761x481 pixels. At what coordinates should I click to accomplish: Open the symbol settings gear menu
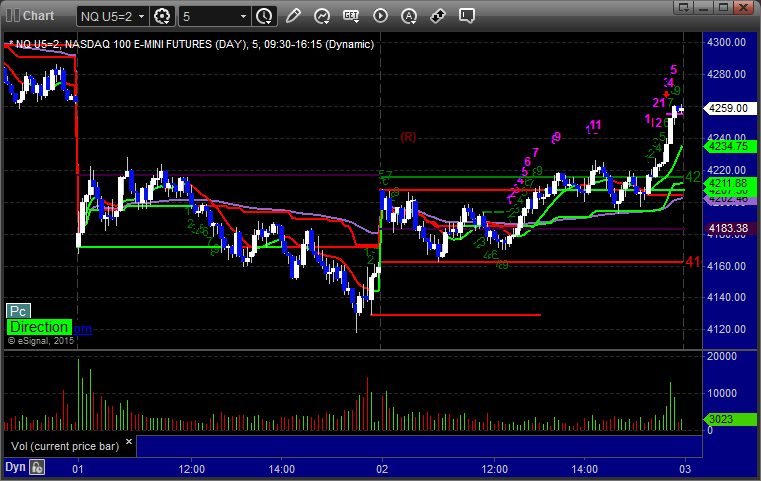pyautogui.click(x=162, y=16)
